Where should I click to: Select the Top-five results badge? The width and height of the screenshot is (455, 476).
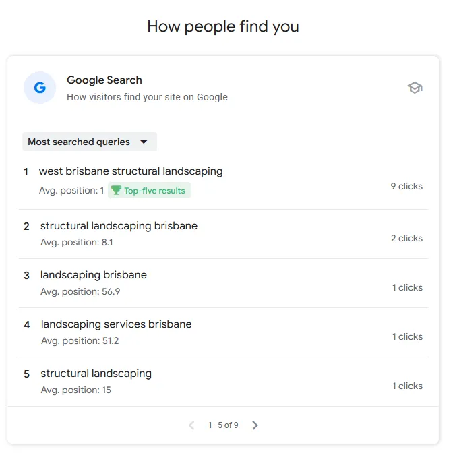pos(149,190)
